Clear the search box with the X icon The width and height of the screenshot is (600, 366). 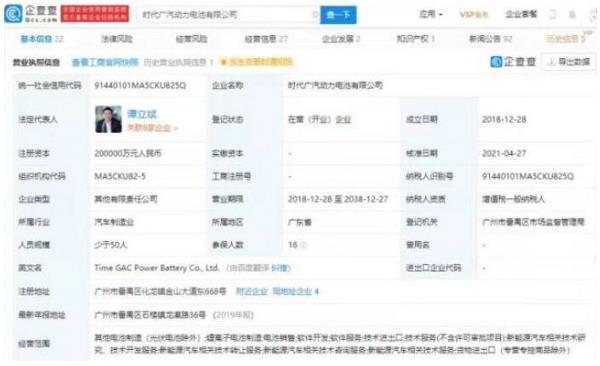315,15
